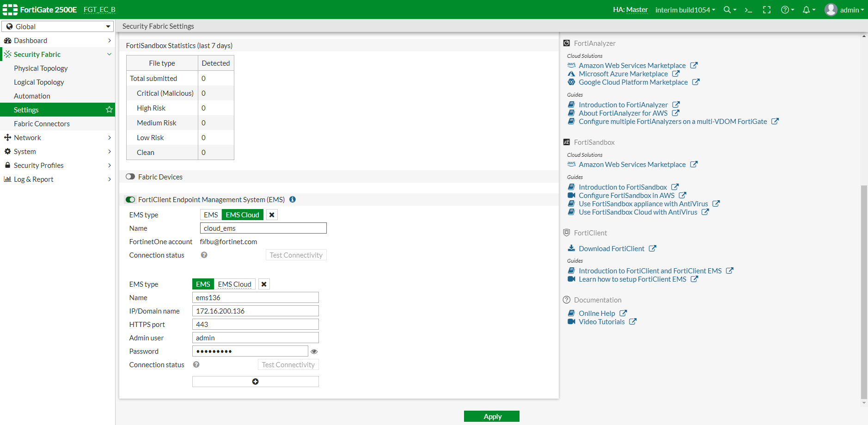
Task: Enter fullscreen mode via the expand icon
Action: 766,9
